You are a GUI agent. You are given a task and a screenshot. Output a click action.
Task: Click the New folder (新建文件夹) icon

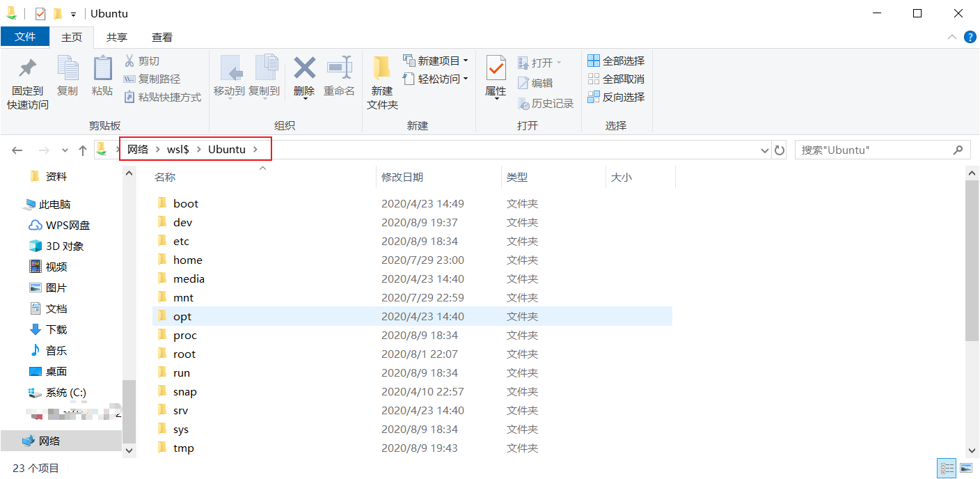(381, 68)
